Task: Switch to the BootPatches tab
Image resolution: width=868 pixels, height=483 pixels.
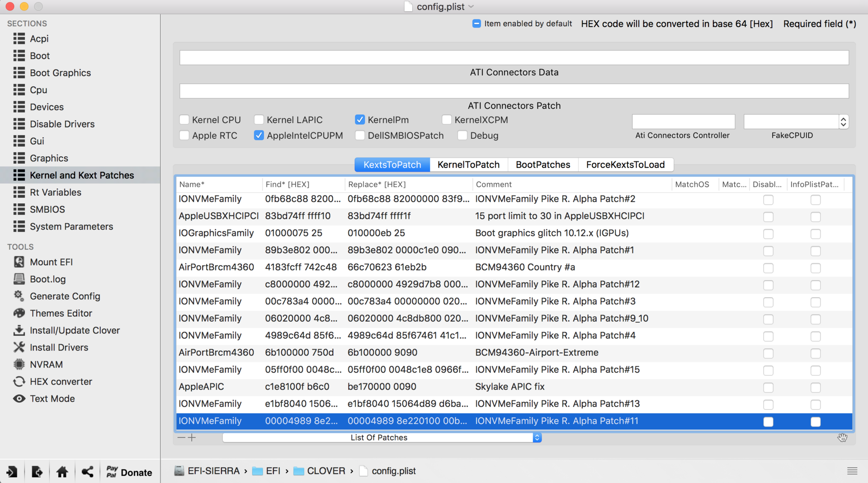Action: 543,165
